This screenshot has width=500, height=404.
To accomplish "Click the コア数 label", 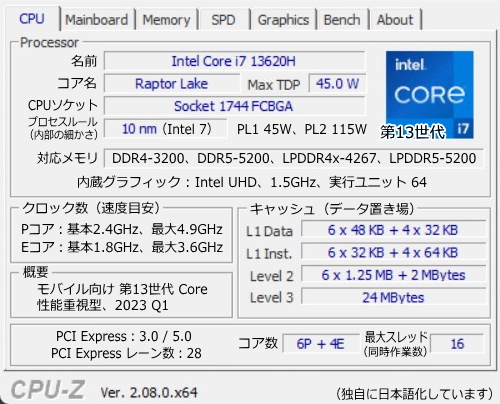I will pos(258,343).
